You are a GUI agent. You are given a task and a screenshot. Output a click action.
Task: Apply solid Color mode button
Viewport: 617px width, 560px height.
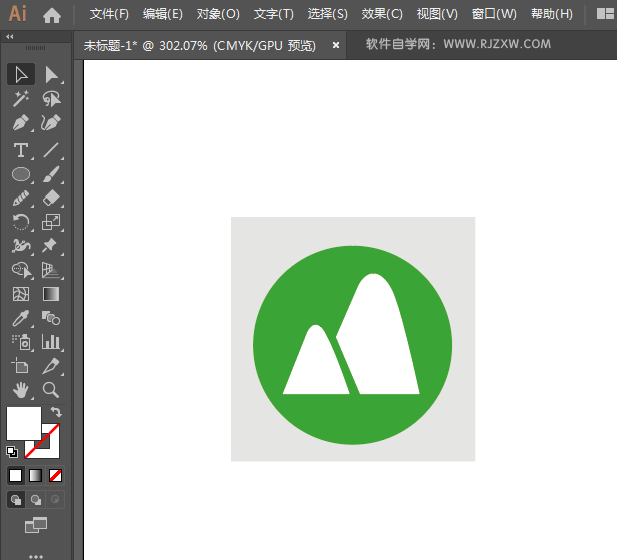click(16, 475)
